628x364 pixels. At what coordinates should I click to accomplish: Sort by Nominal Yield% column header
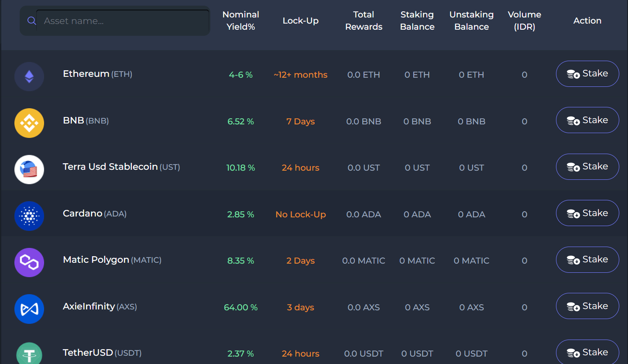pos(241,21)
